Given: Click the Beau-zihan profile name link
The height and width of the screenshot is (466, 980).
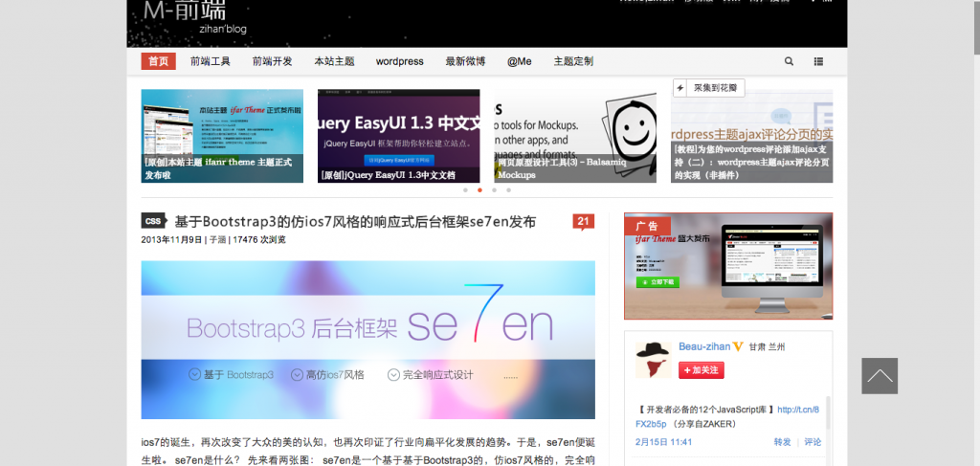Looking at the screenshot, I should 704,346.
